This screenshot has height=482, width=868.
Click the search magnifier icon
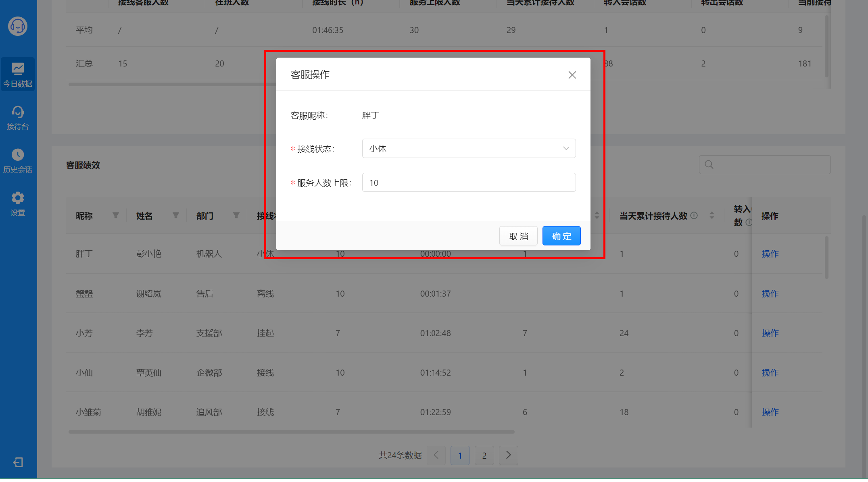[709, 164]
